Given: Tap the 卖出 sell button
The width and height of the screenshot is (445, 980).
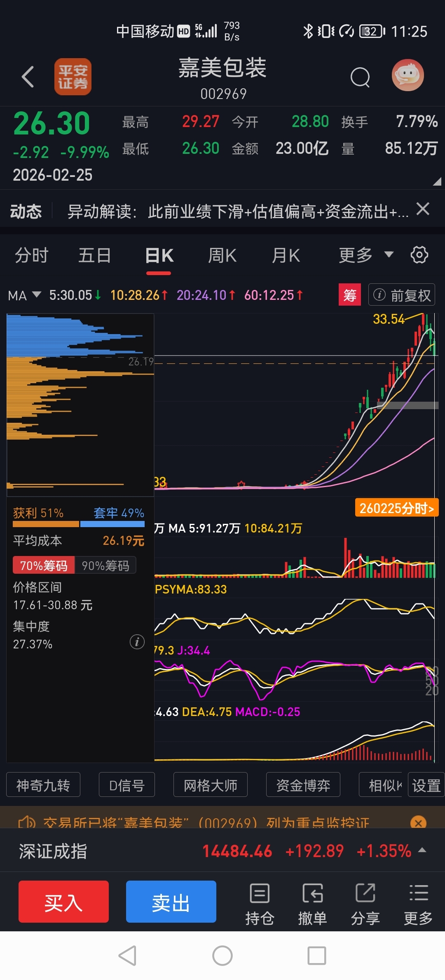Looking at the screenshot, I should click(x=171, y=902).
